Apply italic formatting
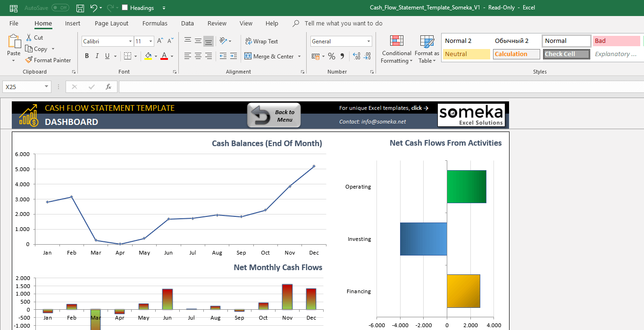644x330 pixels. click(x=97, y=56)
